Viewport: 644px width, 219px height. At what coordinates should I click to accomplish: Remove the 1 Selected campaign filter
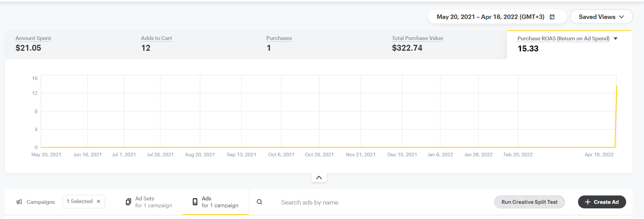[x=99, y=202]
